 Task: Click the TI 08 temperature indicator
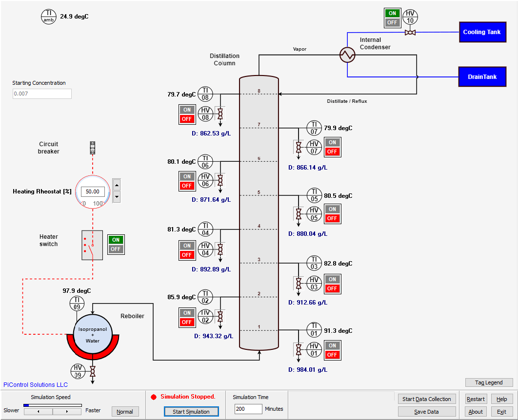[205, 94]
